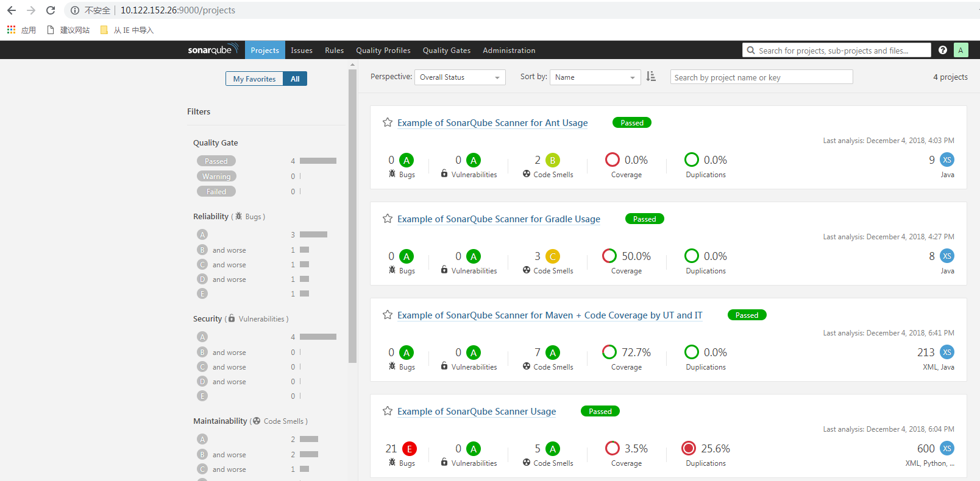Open Quality Profiles tab
This screenshot has width=980, height=481.
pyautogui.click(x=383, y=50)
